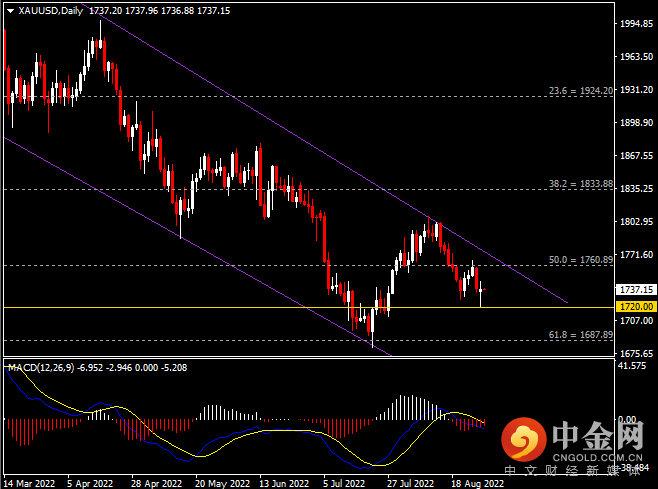Screen dimensions: 658x489
Task: Click the 14 Mar 2022 date label
Action: point(29,484)
